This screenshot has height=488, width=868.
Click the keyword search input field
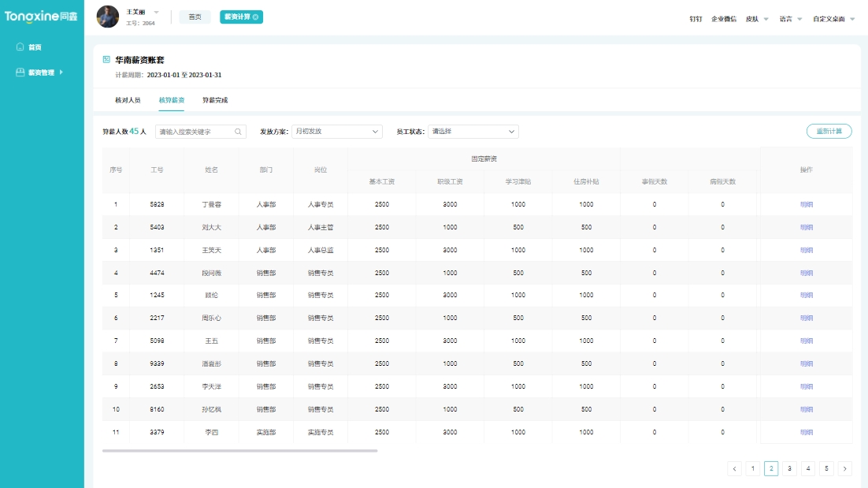(x=195, y=132)
